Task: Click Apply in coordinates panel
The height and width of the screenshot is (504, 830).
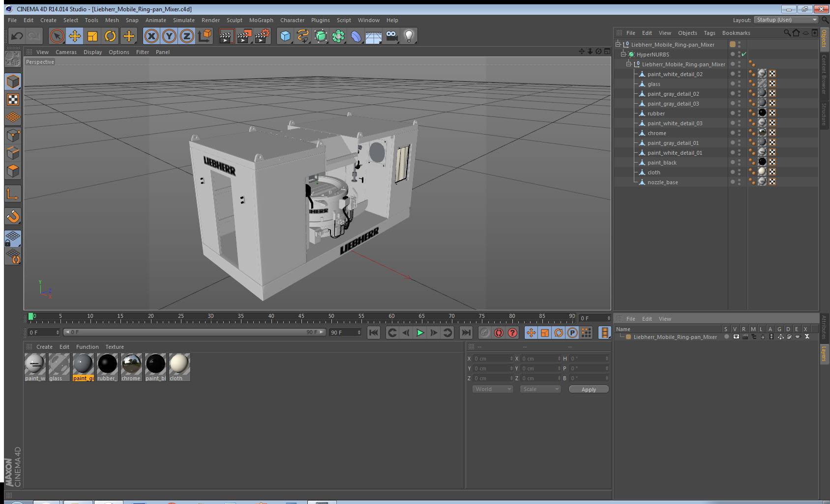Action: (589, 389)
